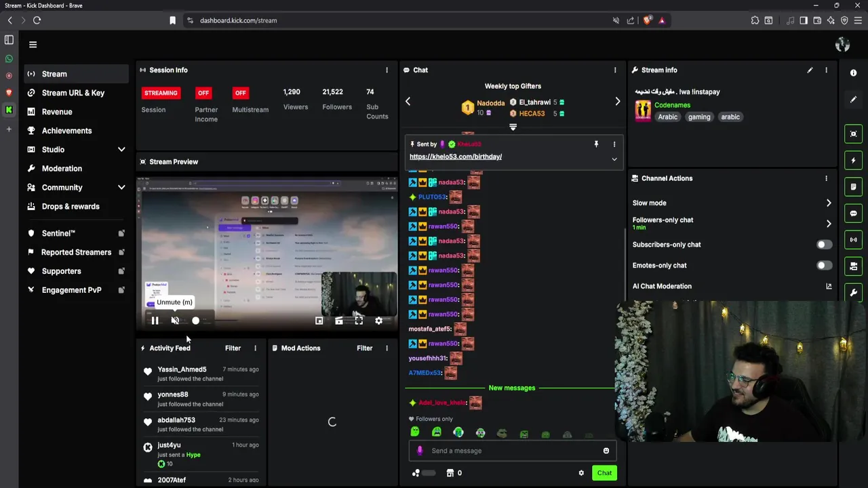Image resolution: width=868 pixels, height=488 pixels.
Task: Open the emoji picker in message box
Action: tap(606, 451)
